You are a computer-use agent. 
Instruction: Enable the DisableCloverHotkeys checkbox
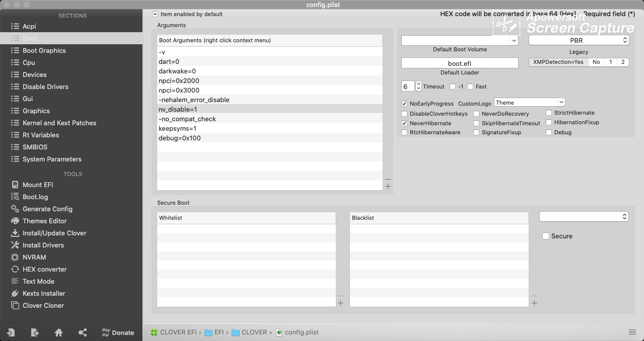pyautogui.click(x=404, y=114)
